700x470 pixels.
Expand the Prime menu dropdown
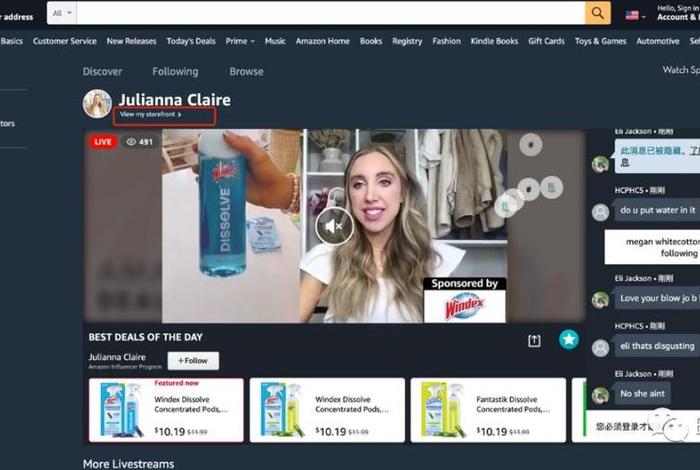(x=240, y=41)
